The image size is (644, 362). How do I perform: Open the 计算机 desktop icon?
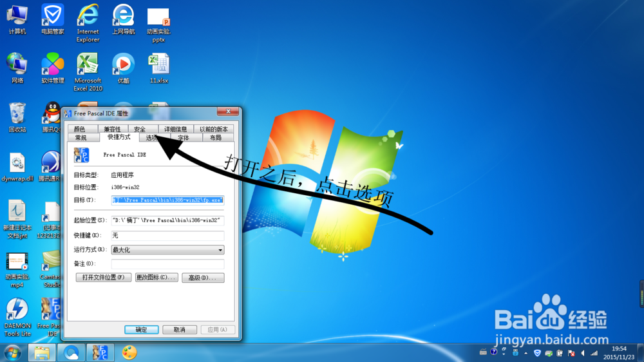coord(17,19)
